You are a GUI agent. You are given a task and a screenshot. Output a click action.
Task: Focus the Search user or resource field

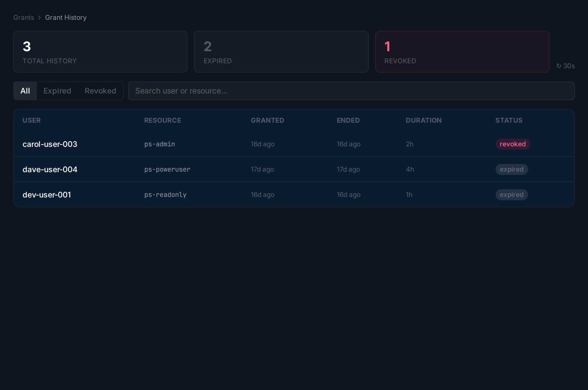351,91
